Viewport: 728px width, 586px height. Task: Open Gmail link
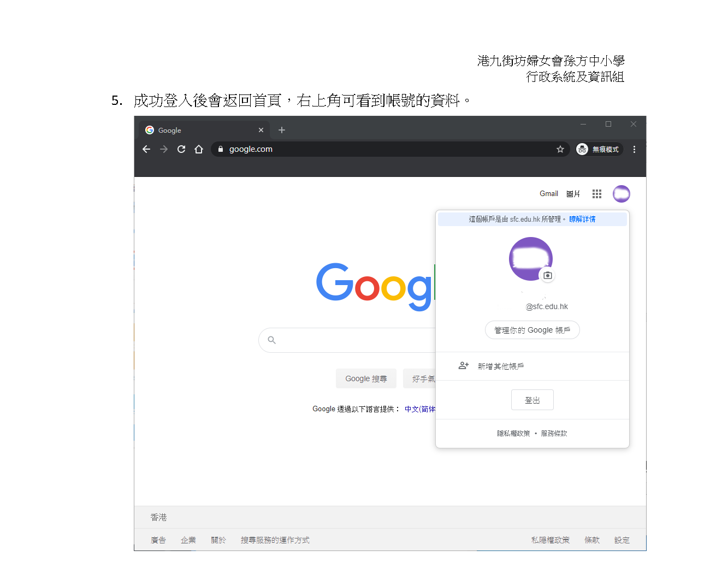[x=549, y=194]
